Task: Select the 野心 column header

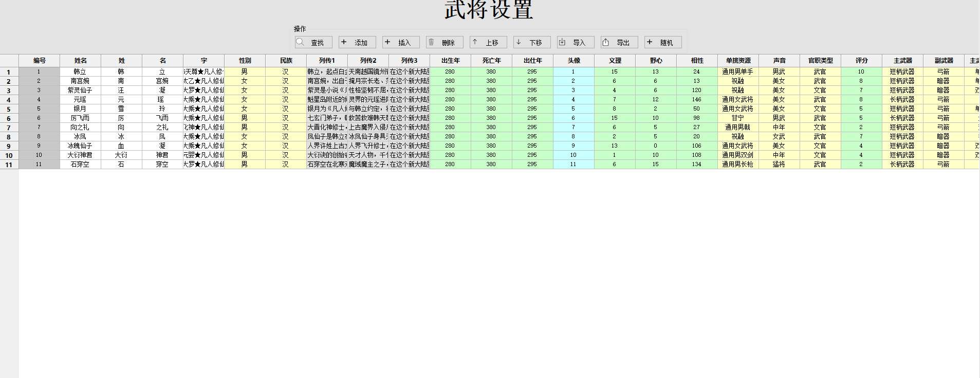Action: point(656,61)
